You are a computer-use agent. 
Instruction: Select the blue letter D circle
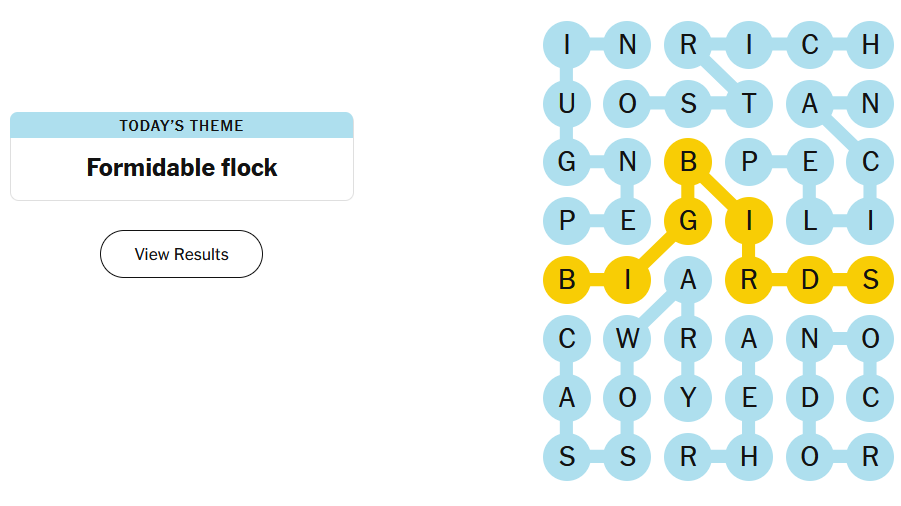810,398
